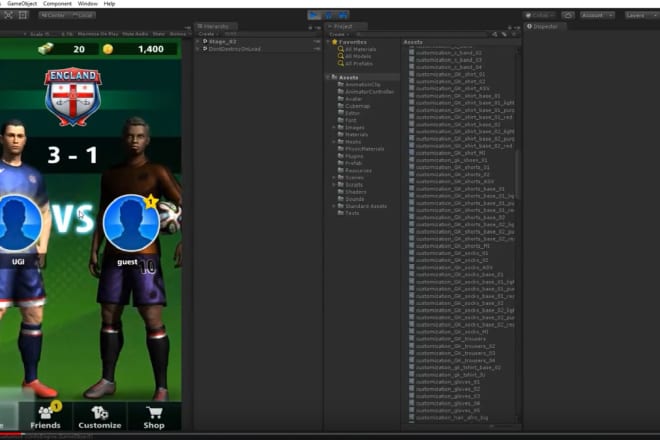Click the Friends button in game view
Image resolution: width=660 pixels, height=440 pixels.
(x=45, y=416)
